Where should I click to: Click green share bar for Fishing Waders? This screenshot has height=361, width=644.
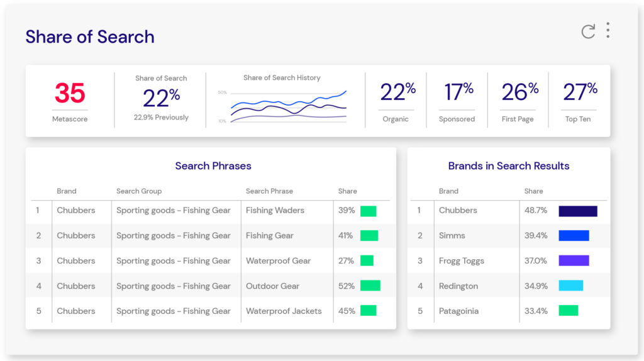pyautogui.click(x=369, y=211)
